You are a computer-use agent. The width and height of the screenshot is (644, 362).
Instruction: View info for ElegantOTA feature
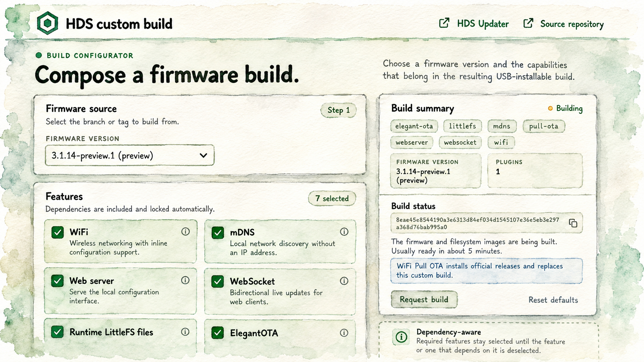pyautogui.click(x=344, y=333)
